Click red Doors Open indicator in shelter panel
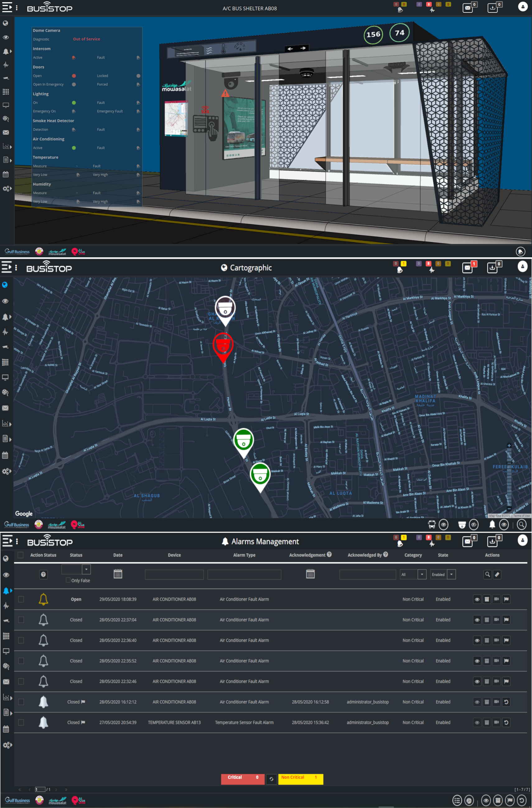 [x=74, y=76]
